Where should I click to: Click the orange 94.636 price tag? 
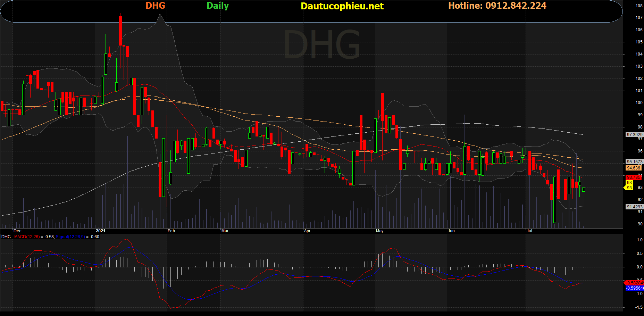pyautogui.click(x=634, y=168)
